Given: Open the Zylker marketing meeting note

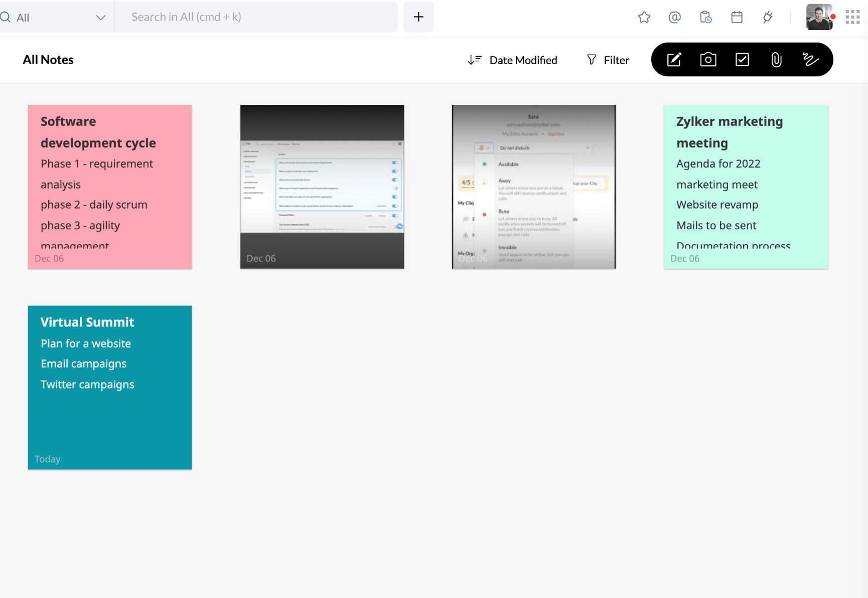Looking at the screenshot, I should tap(746, 187).
